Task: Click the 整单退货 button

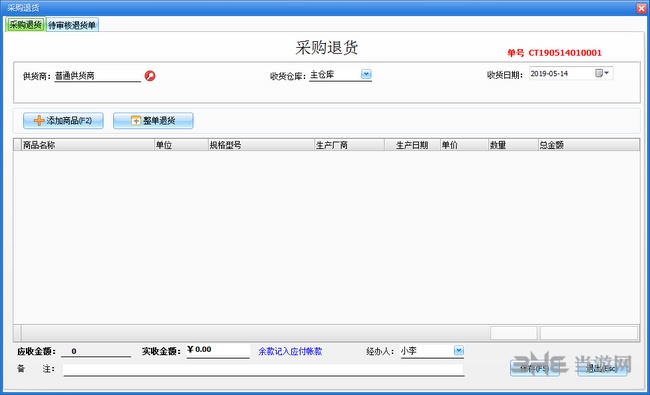Action: tap(153, 121)
